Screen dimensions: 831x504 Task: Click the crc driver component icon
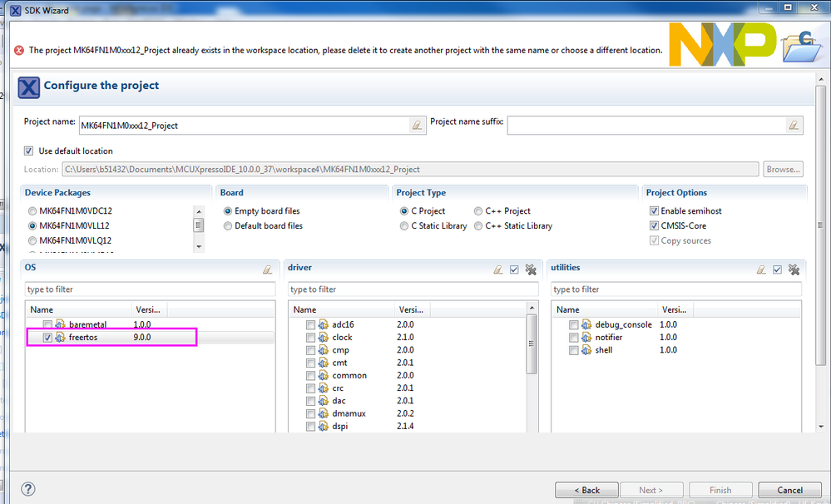(324, 388)
